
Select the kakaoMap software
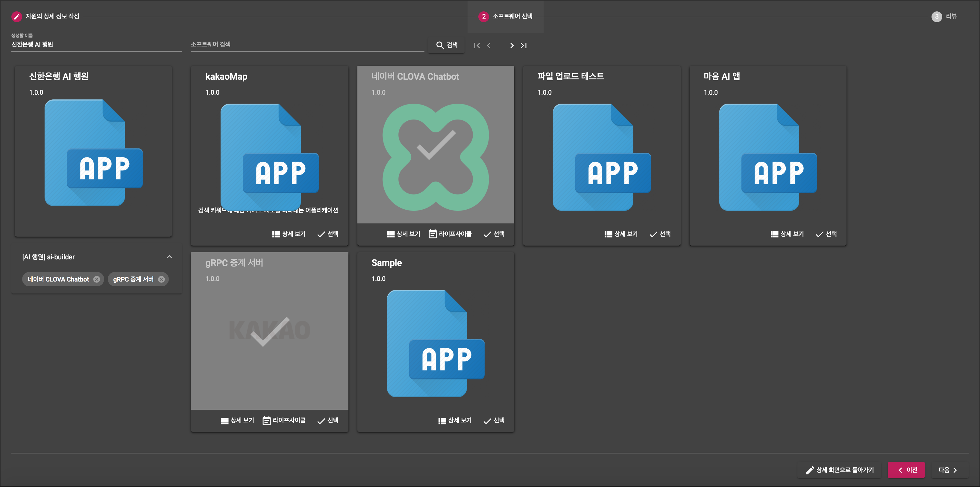tap(327, 234)
